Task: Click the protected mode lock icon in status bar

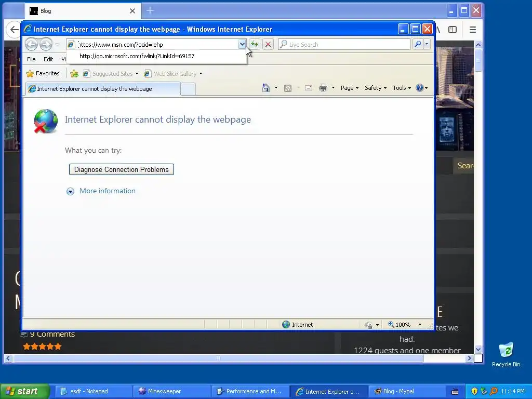Action: (x=368, y=325)
